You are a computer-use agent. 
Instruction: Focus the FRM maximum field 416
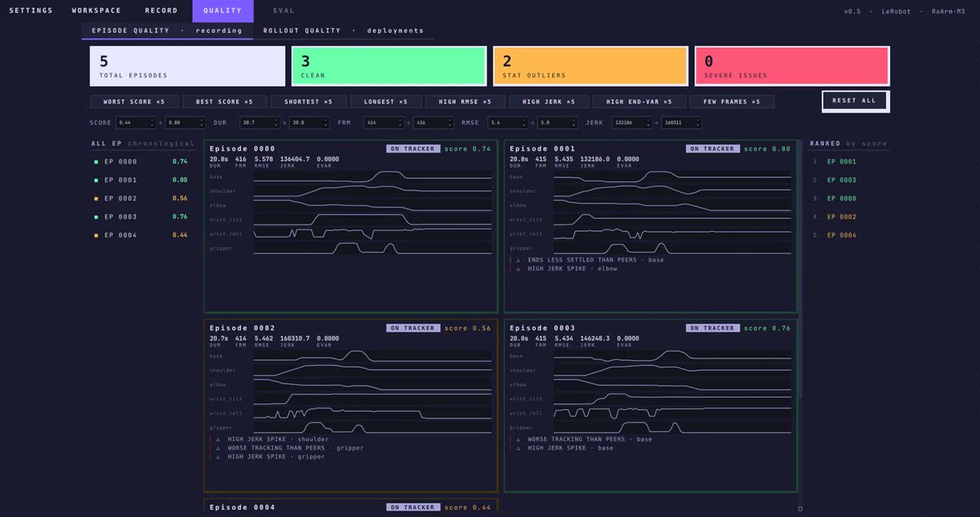434,123
